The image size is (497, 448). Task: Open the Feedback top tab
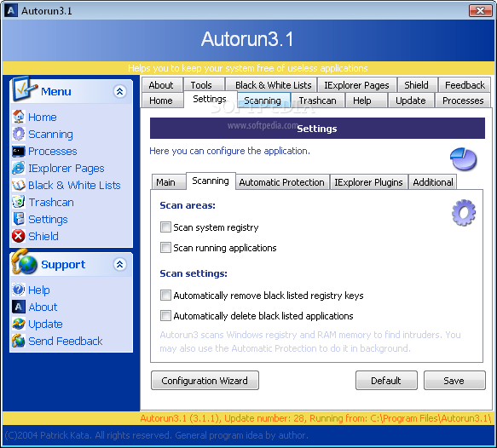[465, 85]
